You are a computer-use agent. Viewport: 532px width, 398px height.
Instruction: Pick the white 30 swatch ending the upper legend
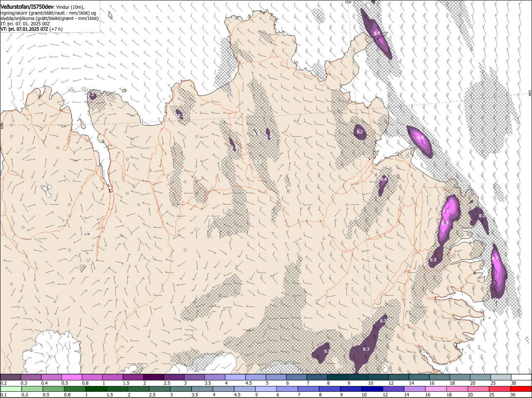(521, 377)
